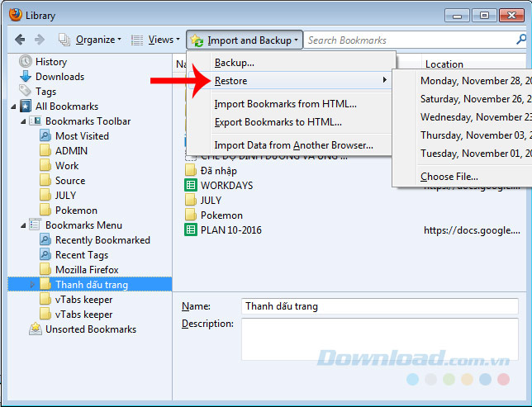Select Downloads in the sidebar
Image resolution: width=532 pixels, height=407 pixels.
coord(59,77)
